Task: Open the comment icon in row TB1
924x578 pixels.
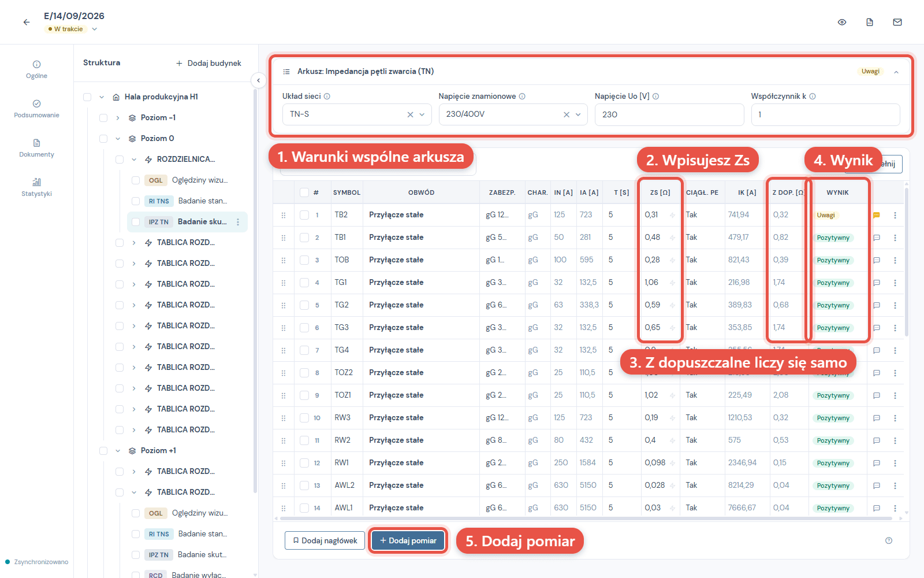Action: pos(877,238)
